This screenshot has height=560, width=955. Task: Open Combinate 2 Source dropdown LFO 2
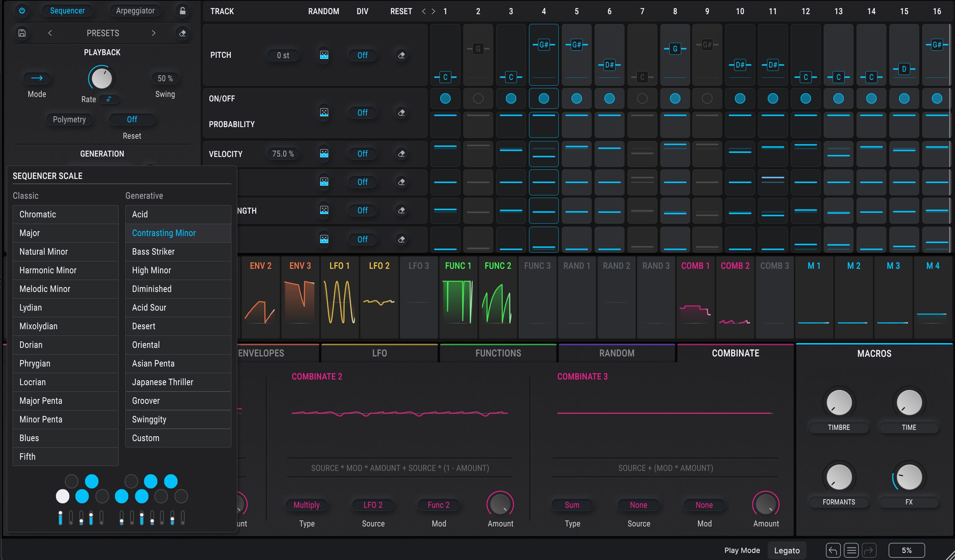pos(373,505)
